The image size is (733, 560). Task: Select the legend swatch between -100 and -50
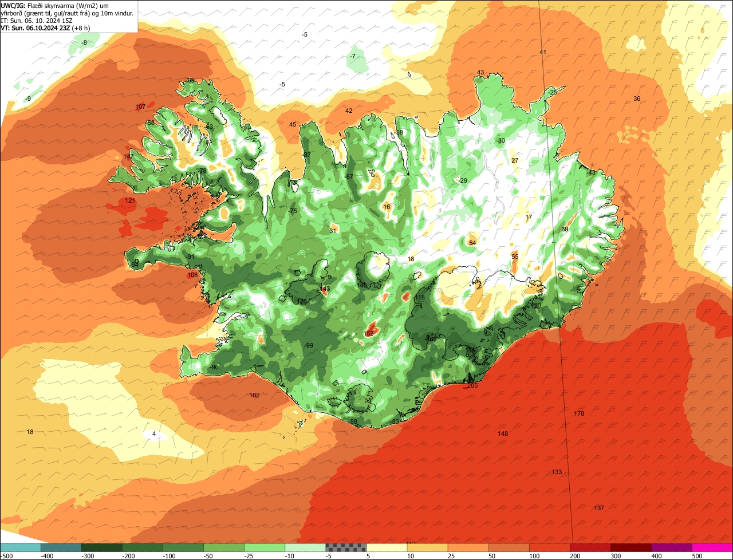pyautogui.click(x=183, y=547)
